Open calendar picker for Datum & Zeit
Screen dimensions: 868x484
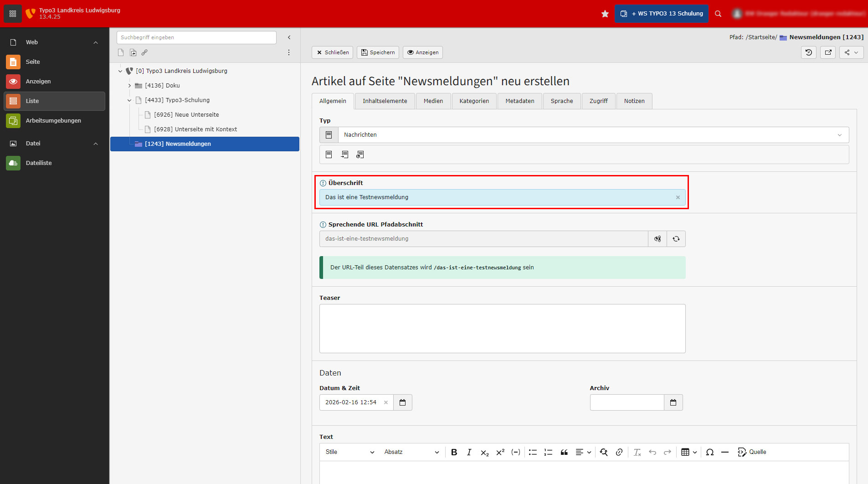tap(402, 402)
